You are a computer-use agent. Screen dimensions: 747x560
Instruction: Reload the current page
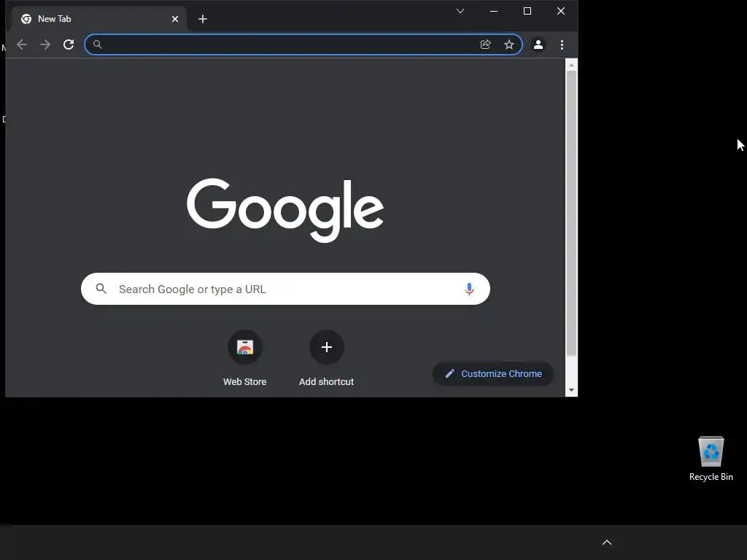[x=69, y=44]
